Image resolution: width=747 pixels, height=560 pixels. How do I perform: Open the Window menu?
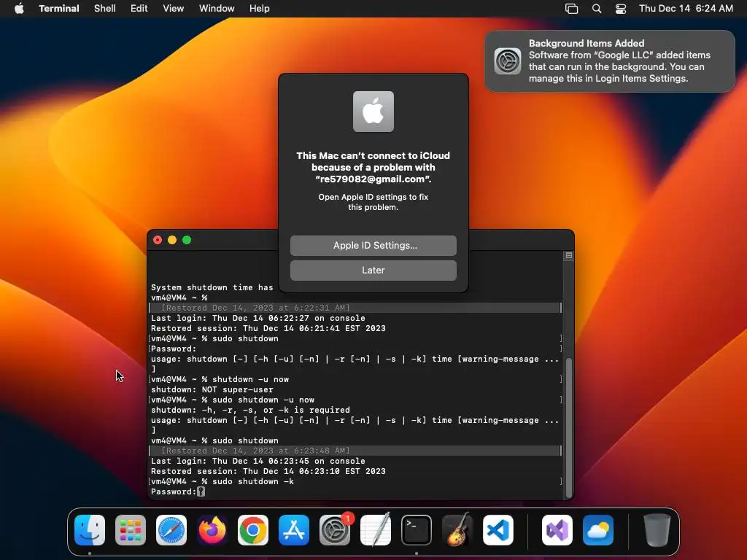click(217, 9)
